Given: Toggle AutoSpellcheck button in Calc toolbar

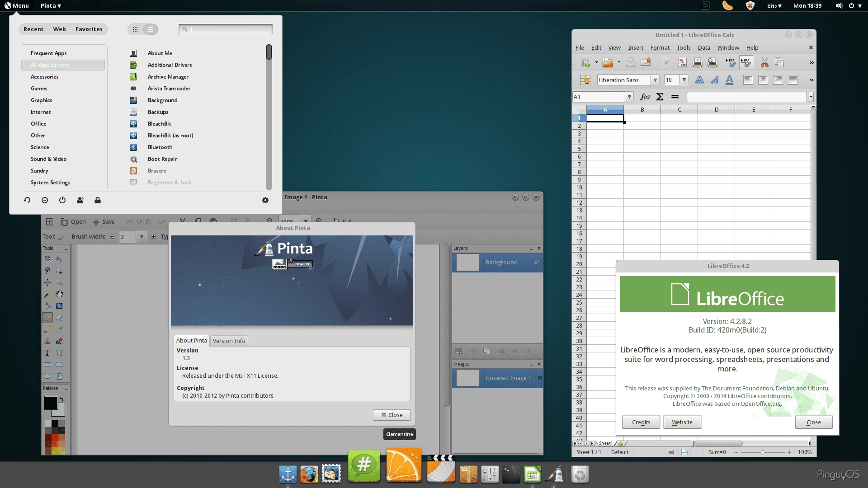Looking at the screenshot, I should (745, 63).
